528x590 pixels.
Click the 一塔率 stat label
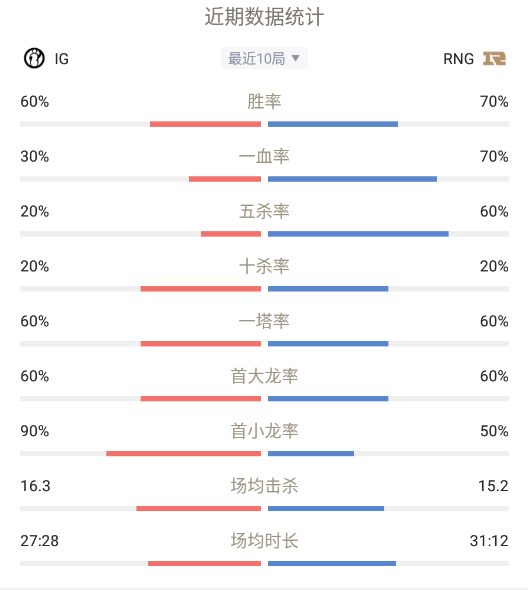(x=264, y=321)
